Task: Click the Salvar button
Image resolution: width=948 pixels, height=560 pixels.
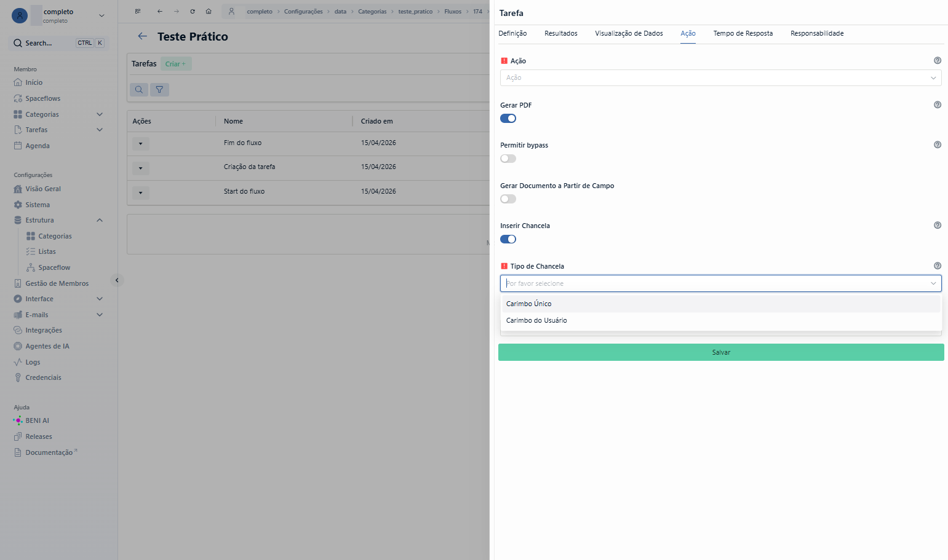Action: coord(721,352)
